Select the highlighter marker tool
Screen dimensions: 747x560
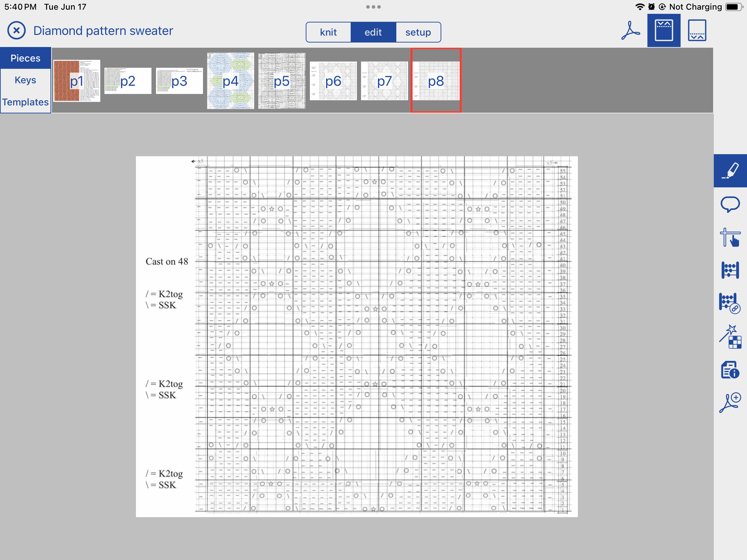click(730, 171)
